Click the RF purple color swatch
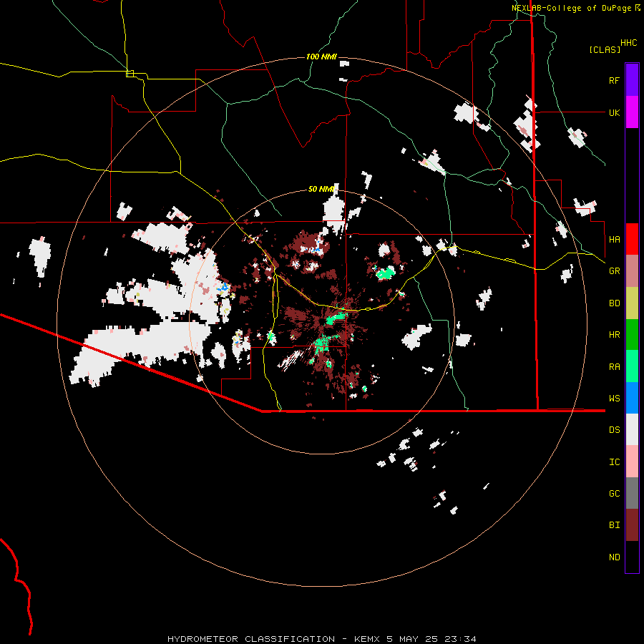Viewport: 644px width, 644px height. pos(632,80)
